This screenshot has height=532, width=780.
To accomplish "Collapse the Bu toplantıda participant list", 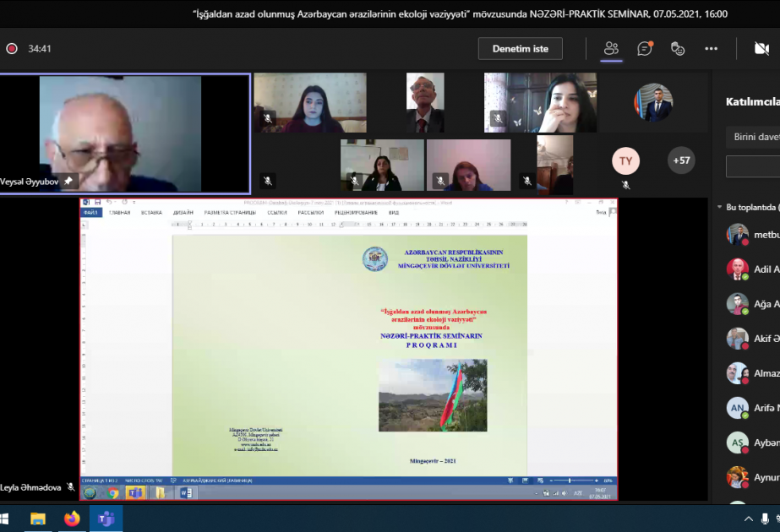I will [720, 207].
